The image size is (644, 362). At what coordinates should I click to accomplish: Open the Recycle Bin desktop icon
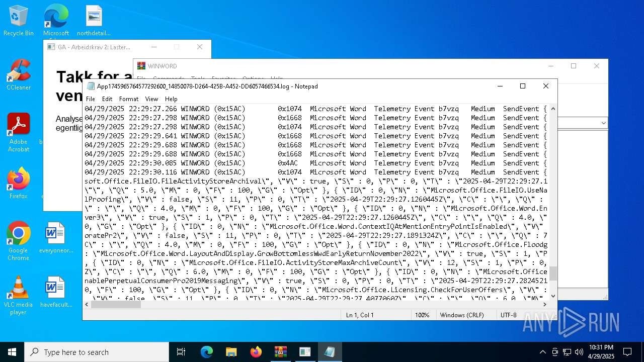19,21
